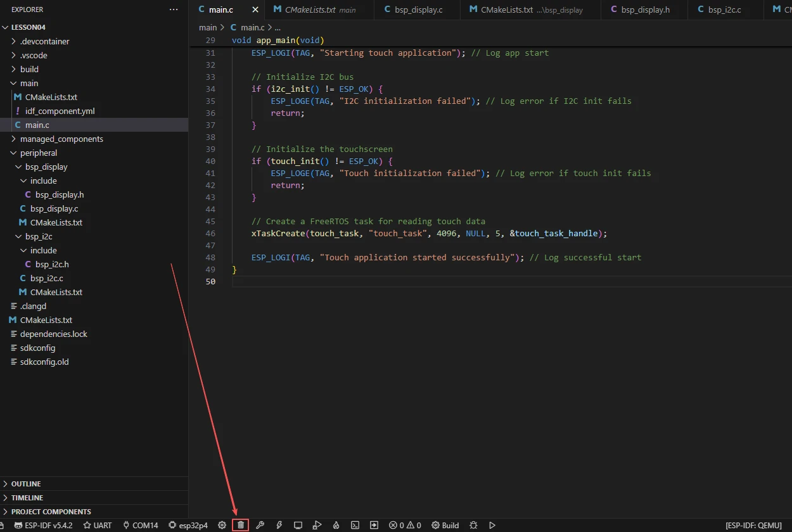
Task: Expand the managed_components folder
Action: 61,139
